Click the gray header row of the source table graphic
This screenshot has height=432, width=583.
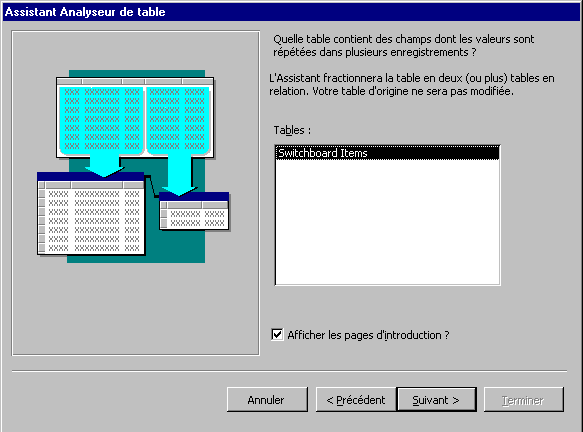[x=135, y=81]
